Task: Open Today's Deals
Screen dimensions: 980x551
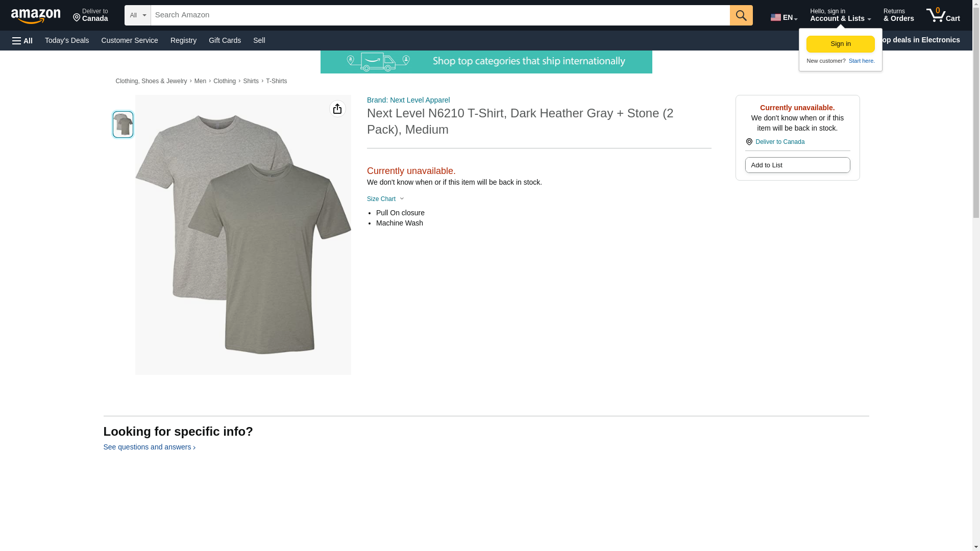Action: tap(67, 40)
